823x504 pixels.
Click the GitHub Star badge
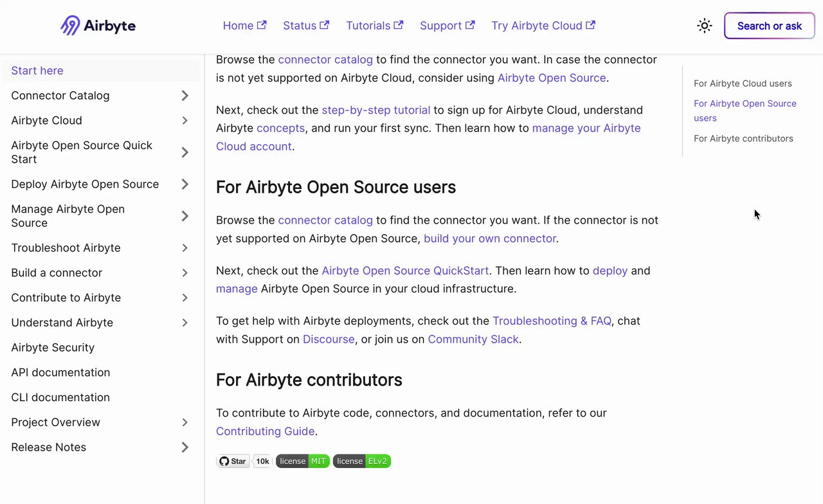click(233, 461)
